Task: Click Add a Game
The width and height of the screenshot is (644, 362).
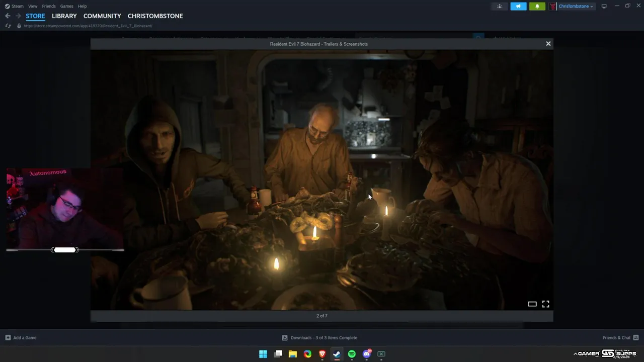Action: (x=21, y=337)
